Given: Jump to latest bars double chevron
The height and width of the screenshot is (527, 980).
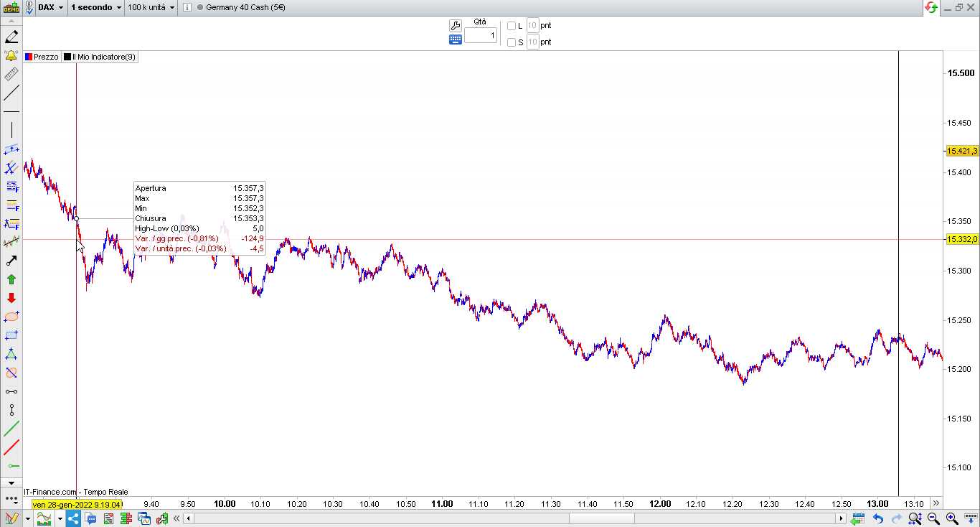Looking at the screenshot, I should [936, 503].
